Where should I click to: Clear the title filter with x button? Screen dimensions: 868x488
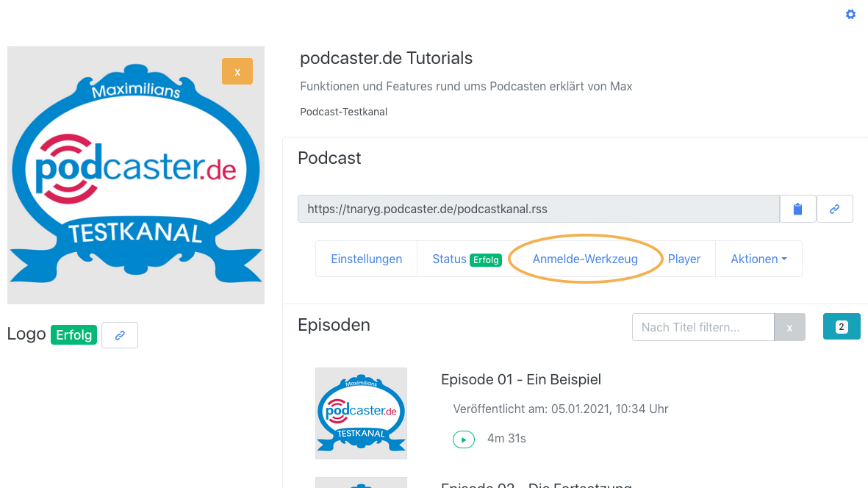pos(789,327)
